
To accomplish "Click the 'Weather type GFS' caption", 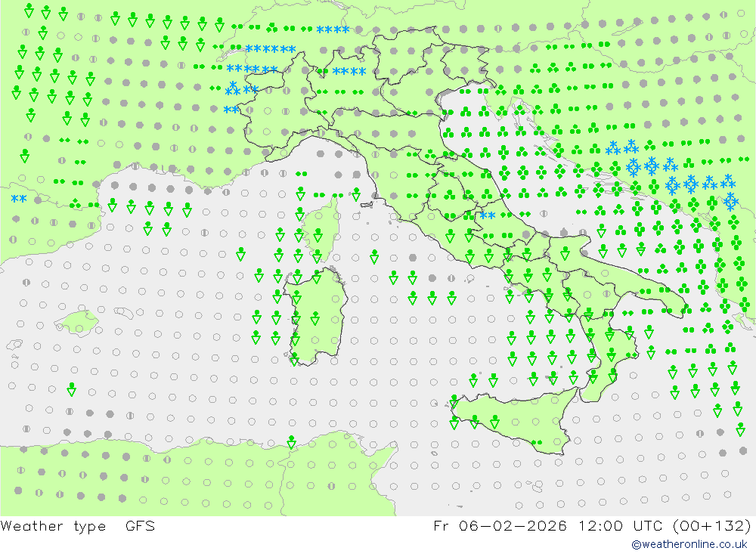I will [x=78, y=526].
